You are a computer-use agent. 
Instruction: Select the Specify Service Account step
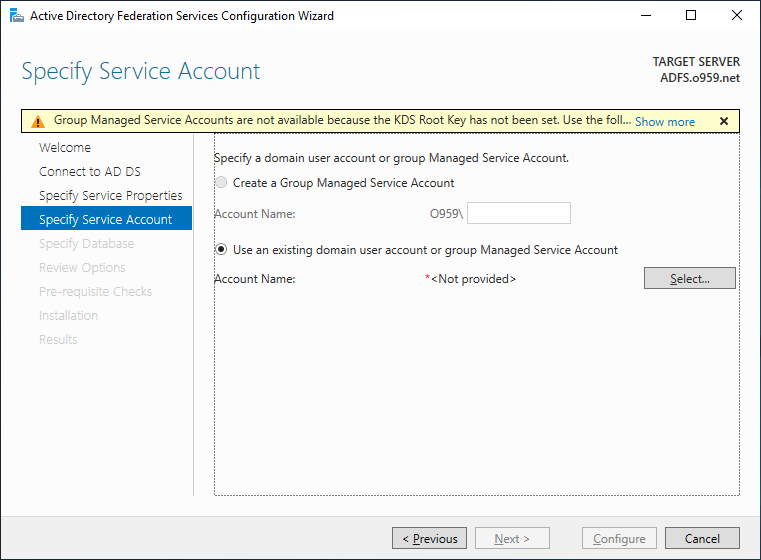[106, 219]
